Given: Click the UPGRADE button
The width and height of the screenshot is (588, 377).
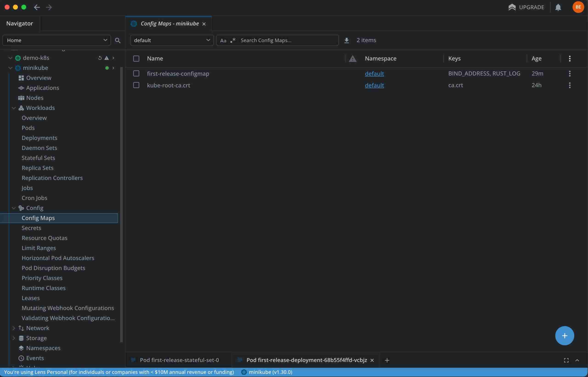Looking at the screenshot, I should pyautogui.click(x=526, y=7).
